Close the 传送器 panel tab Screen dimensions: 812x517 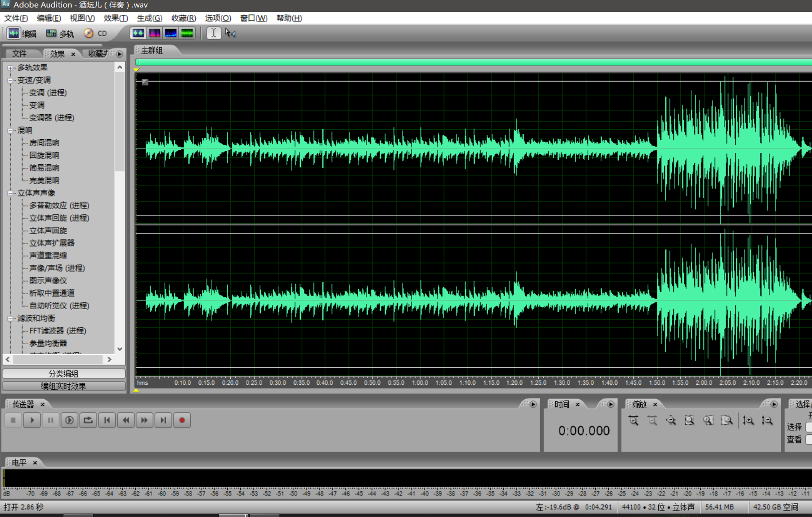tap(43, 404)
